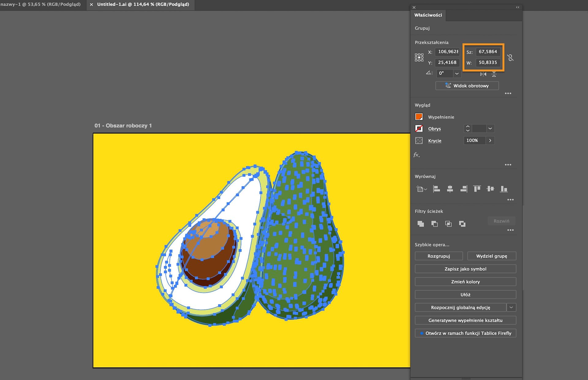
Task: Align selected objects to the bottom edge
Action: [x=504, y=189]
